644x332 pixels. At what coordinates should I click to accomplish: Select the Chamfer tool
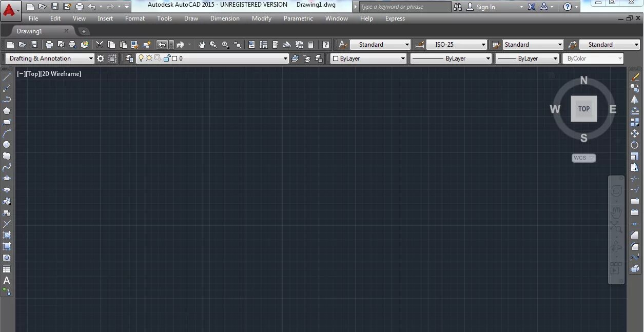(635, 235)
